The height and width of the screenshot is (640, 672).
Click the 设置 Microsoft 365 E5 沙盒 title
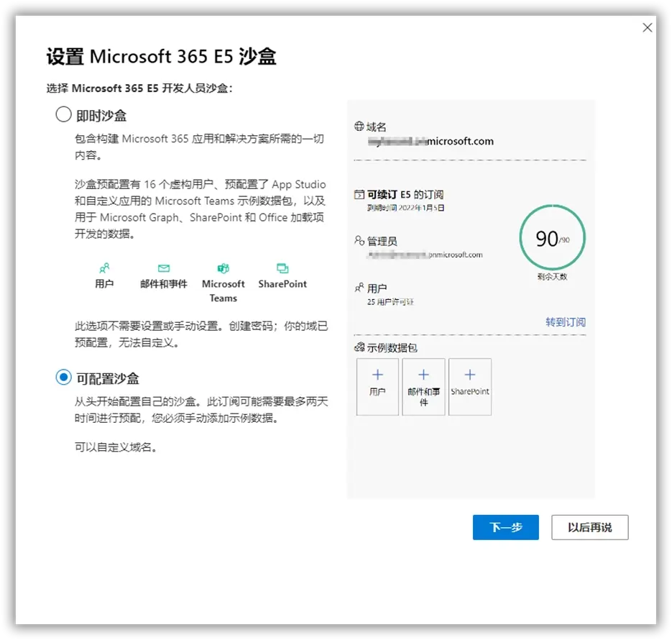point(161,56)
